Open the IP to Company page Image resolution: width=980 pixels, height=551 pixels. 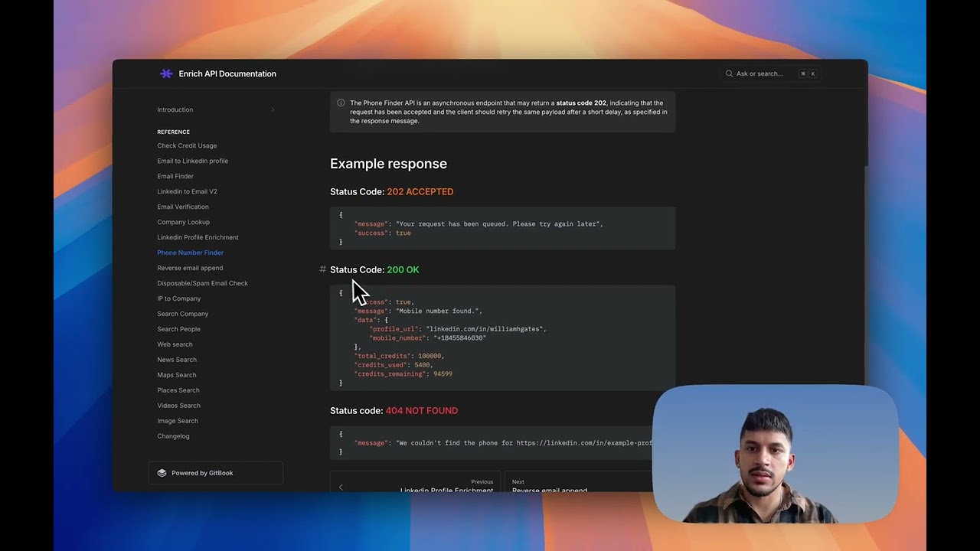coord(179,298)
